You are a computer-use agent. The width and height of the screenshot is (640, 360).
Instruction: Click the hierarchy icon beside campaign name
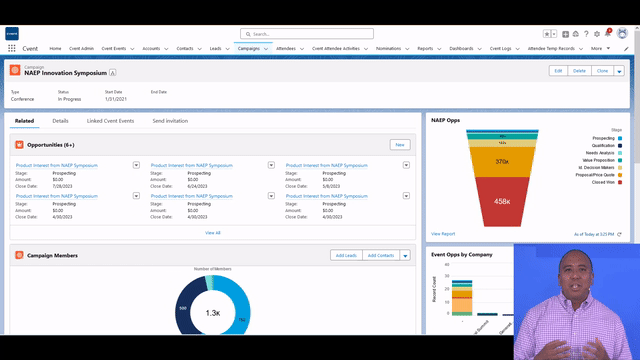(x=113, y=73)
